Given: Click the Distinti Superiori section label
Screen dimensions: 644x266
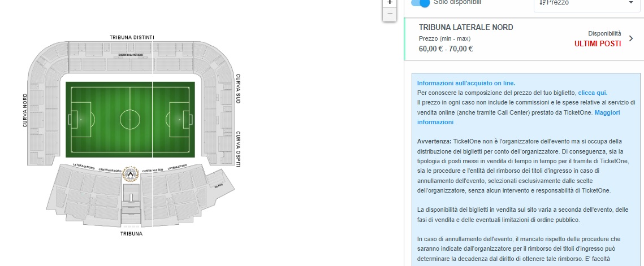Looking at the screenshot, I should click(x=131, y=55).
